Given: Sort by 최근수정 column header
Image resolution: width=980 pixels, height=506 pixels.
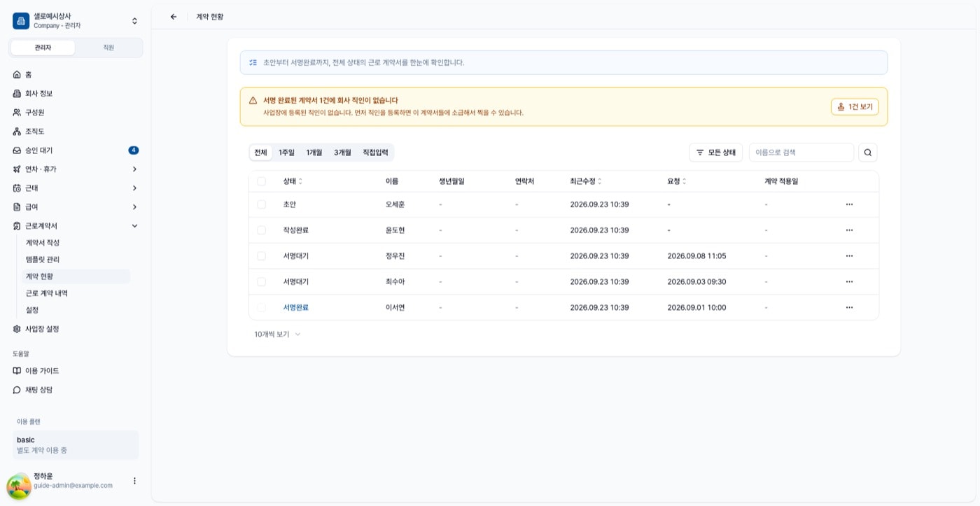Looking at the screenshot, I should click(586, 181).
